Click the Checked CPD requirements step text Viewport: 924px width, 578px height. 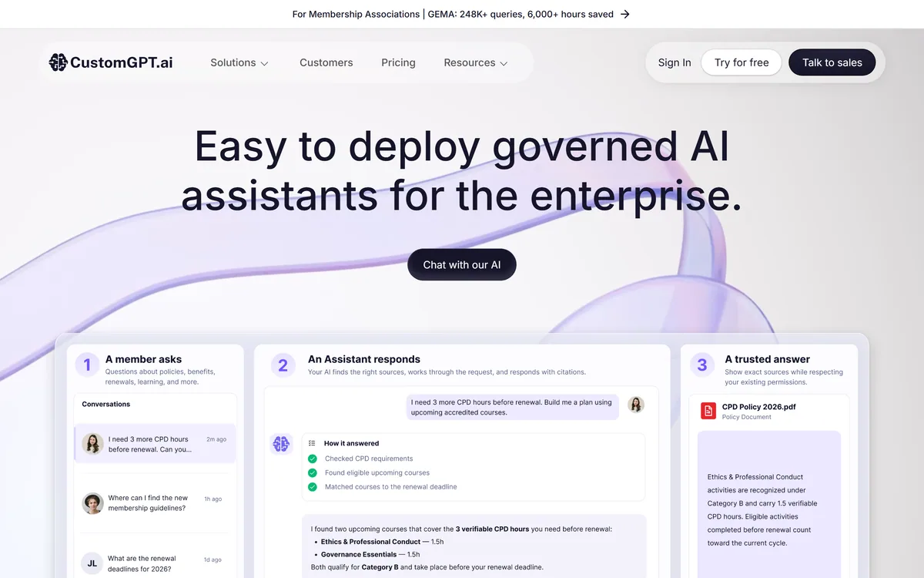[x=369, y=459]
